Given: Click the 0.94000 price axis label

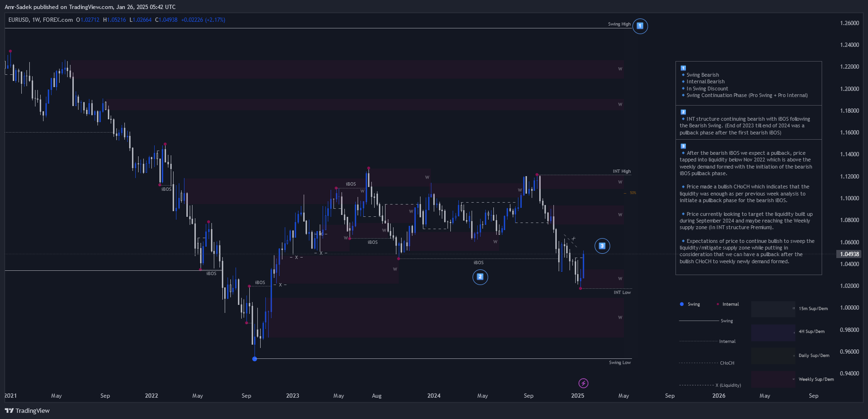Looking at the screenshot, I should (x=850, y=374).
